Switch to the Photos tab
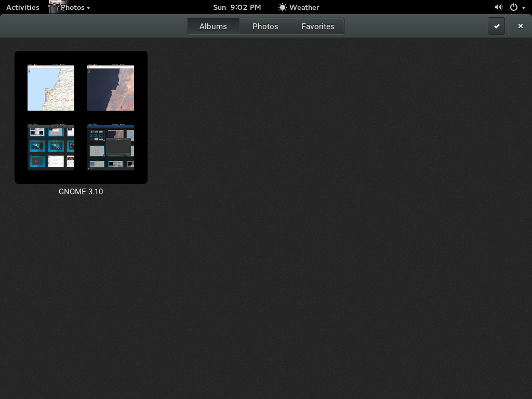This screenshot has height=399, width=532. click(x=265, y=26)
